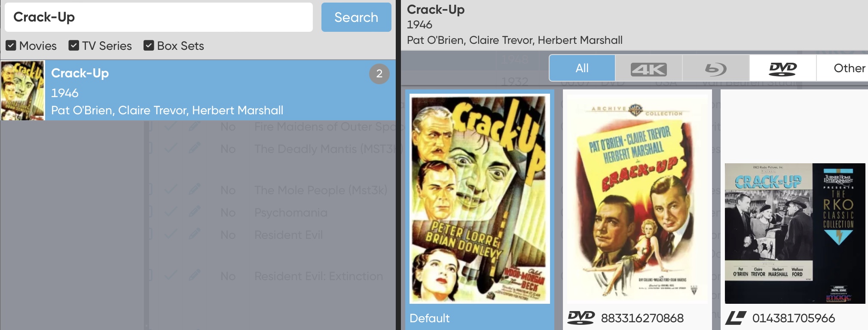Toggle the Movies checkbox
This screenshot has height=330, width=868.
pos(11,46)
